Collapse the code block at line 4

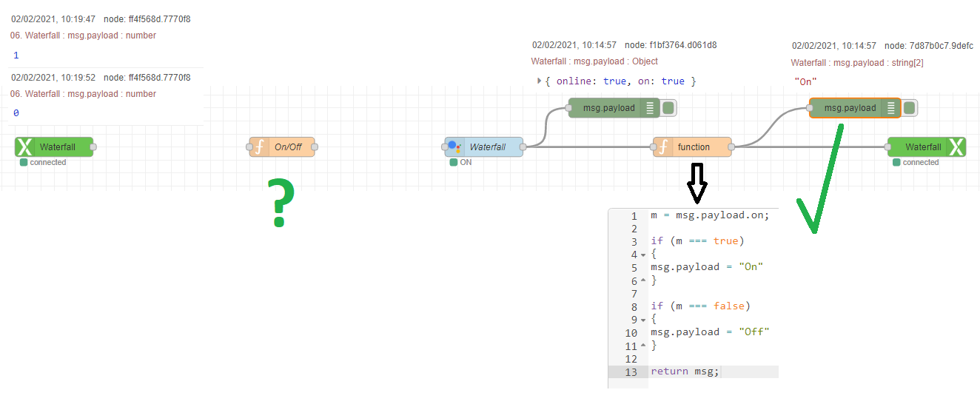(x=642, y=255)
